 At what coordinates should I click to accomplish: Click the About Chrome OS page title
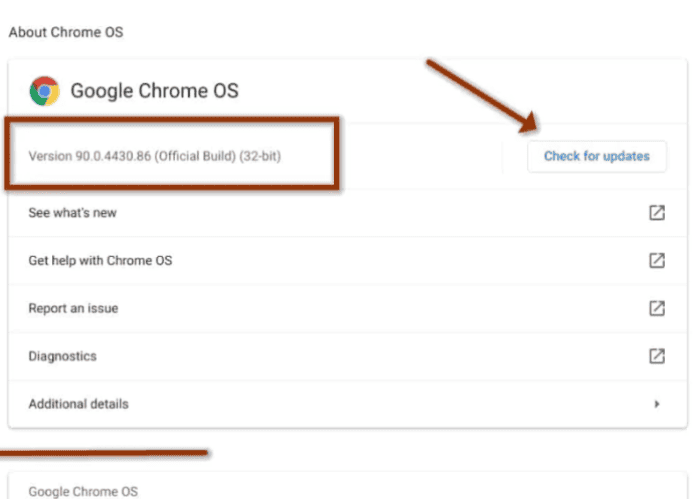coord(66,32)
